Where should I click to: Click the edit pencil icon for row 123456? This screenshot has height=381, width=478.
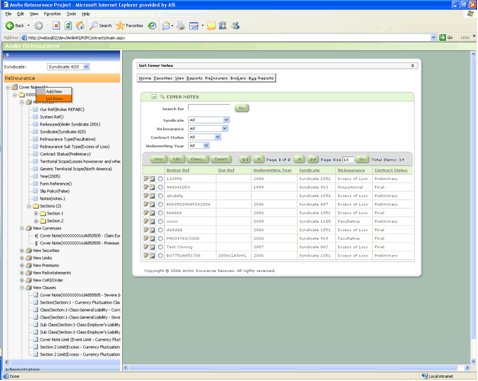(146, 179)
